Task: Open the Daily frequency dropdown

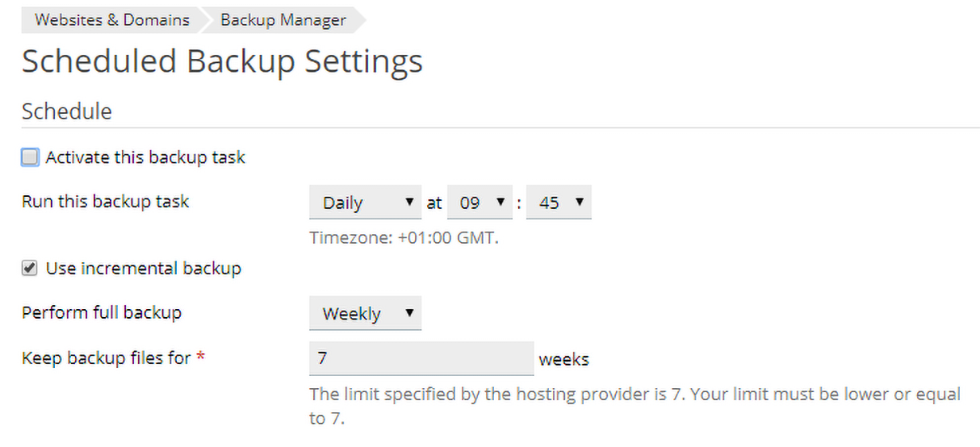Action: pyautogui.click(x=365, y=203)
